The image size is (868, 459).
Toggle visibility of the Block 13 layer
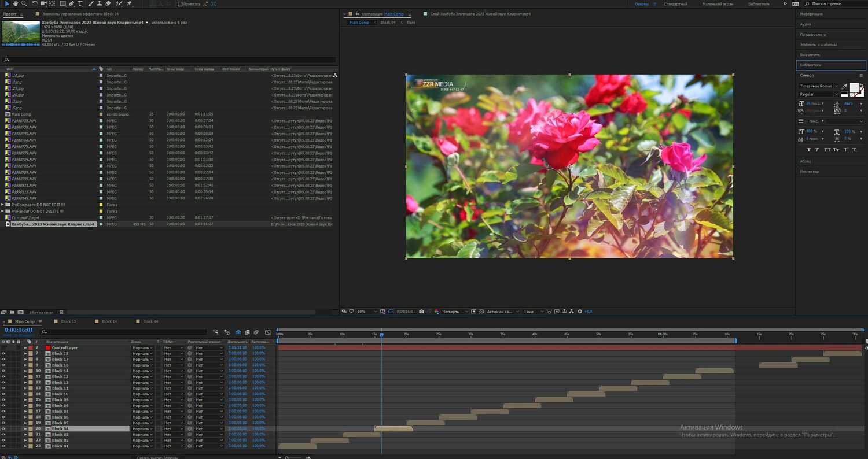[x=3, y=376]
